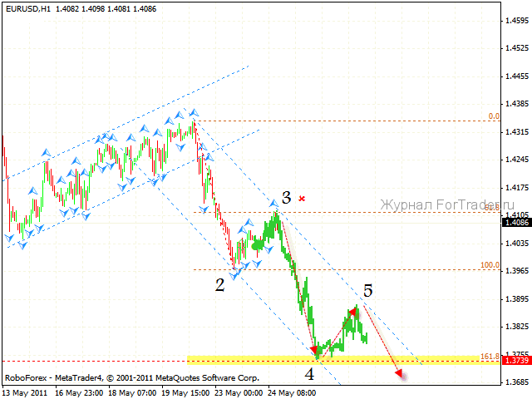Click the red X marker beside wave 3
Screen dimensions: 532x399
(303, 199)
